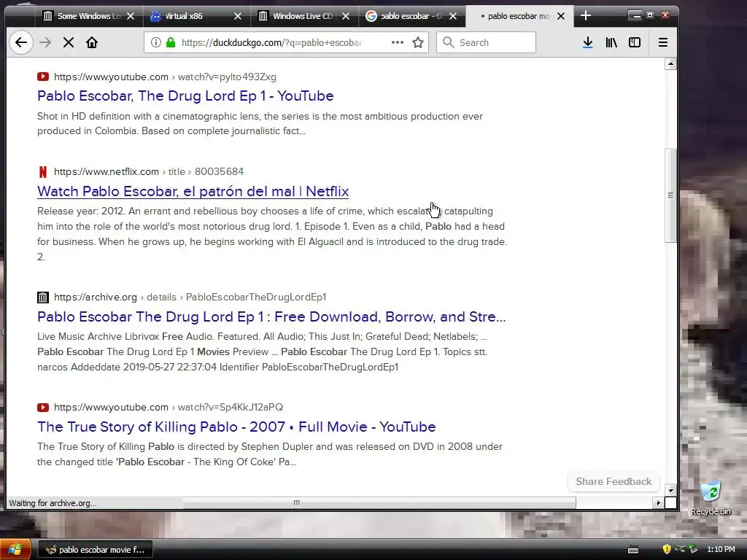Click archive.org details PabloEscobarTheDrugLordEp1 URL
747x560 pixels.
190,297
